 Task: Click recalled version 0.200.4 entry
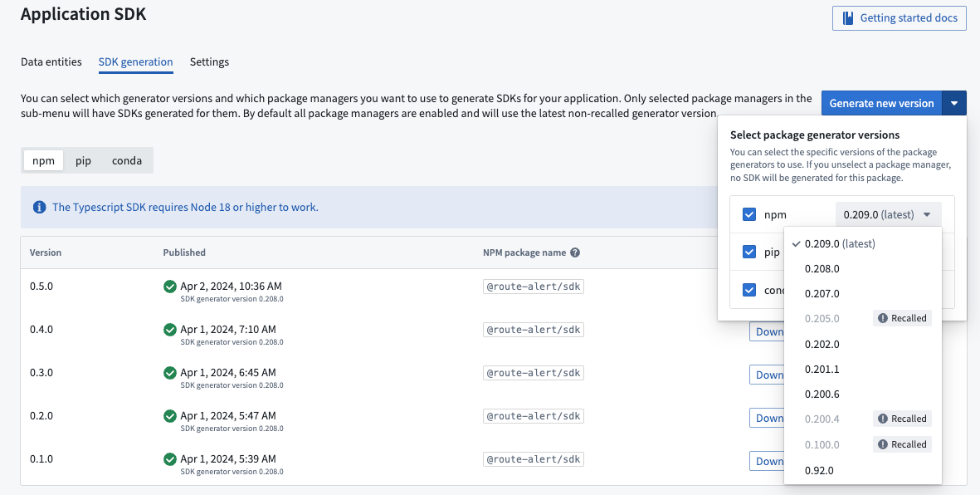tap(862, 419)
